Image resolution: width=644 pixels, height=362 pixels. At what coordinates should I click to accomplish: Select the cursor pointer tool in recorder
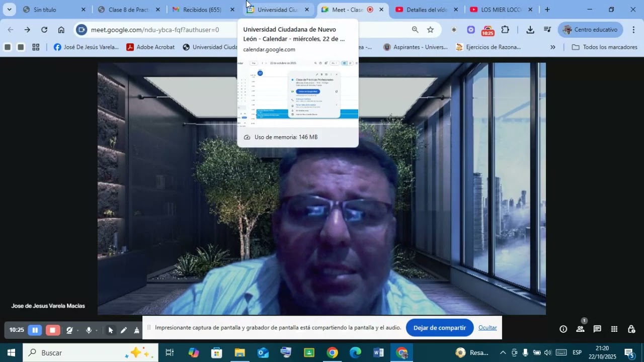pyautogui.click(x=111, y=330)
